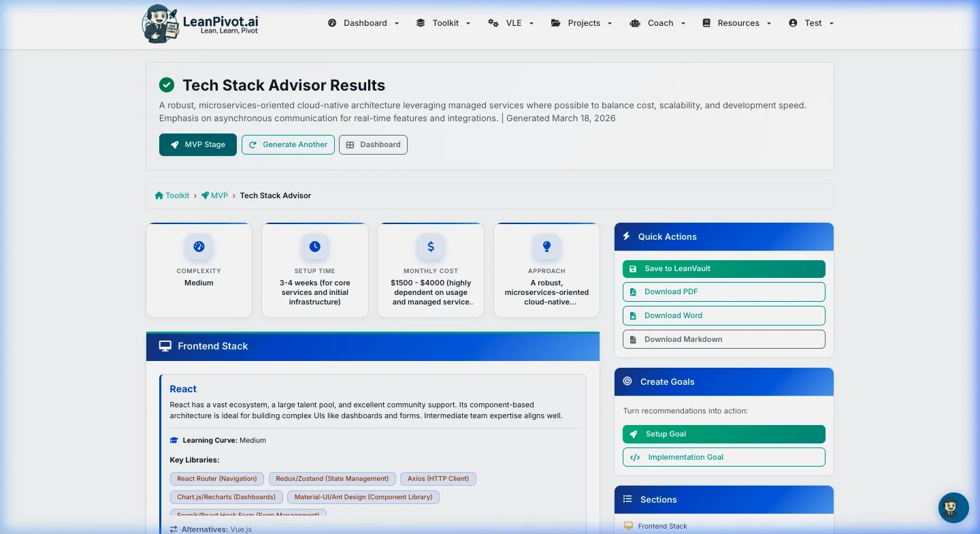Open the Resources navigation menu

[x=737, y=23]
